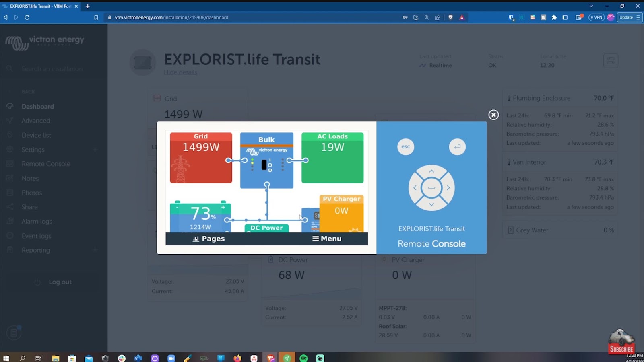The height and width of the screenshot is (362, 644).
Task: Toggle the browser sidebar panel icon
Action: (565, 17)
